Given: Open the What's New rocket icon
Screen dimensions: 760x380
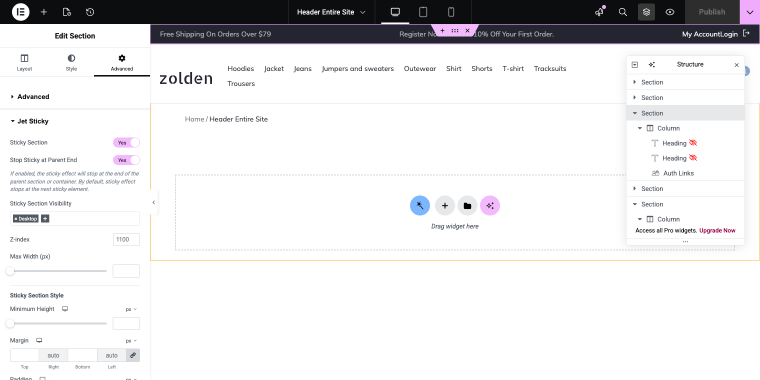Looking at the screenshot, I should [x=600, y=12].
